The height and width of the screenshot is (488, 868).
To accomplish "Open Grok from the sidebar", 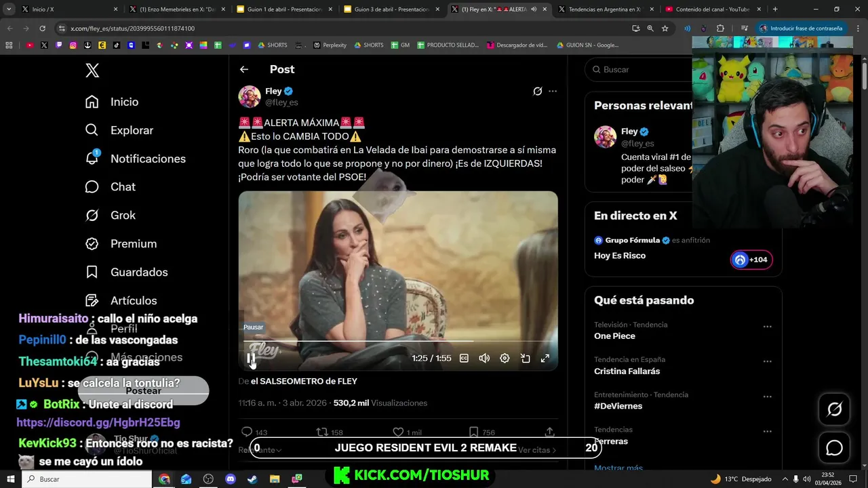I will tap(110, 215).
